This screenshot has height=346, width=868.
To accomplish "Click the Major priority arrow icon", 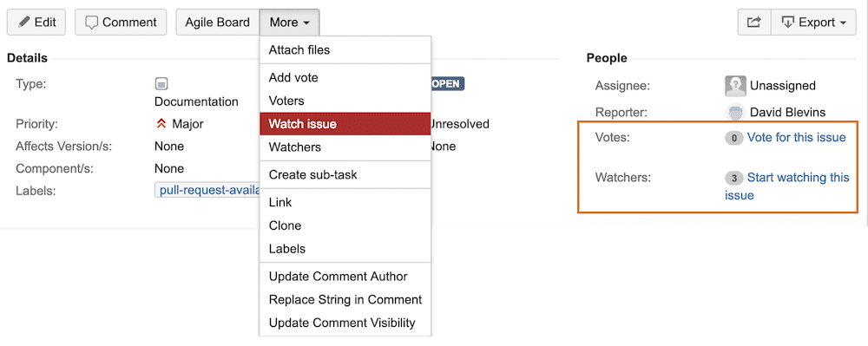I will click(x=161, y=124).
